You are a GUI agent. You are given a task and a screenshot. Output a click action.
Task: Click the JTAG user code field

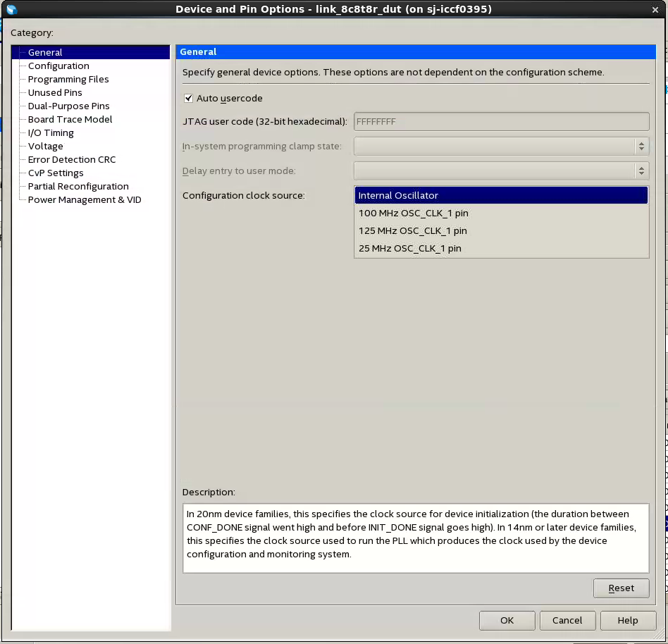click(x=502, y=122)
